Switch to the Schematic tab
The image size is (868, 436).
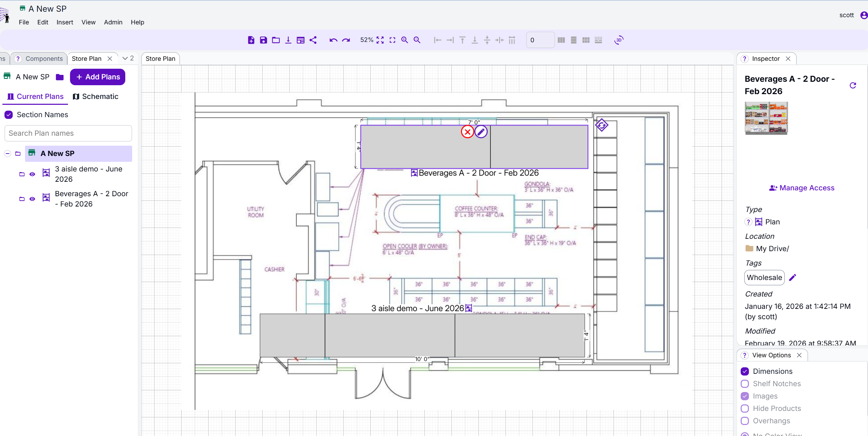(95, 97)
